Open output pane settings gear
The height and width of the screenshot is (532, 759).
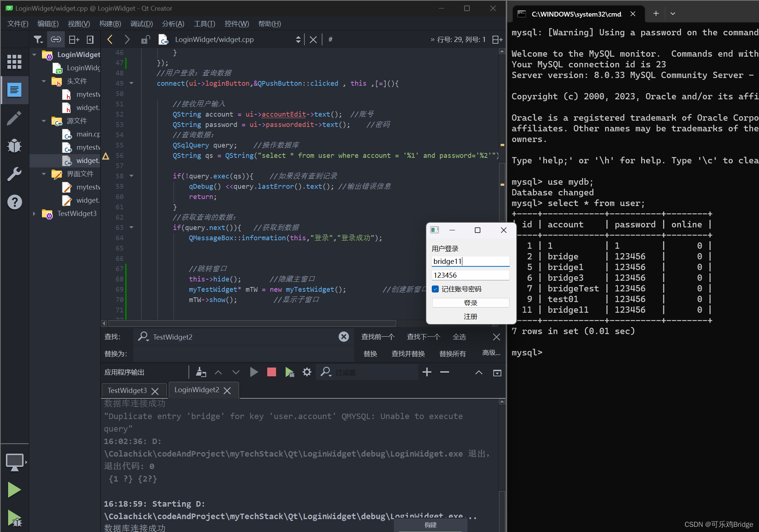[x=307, y=372]
